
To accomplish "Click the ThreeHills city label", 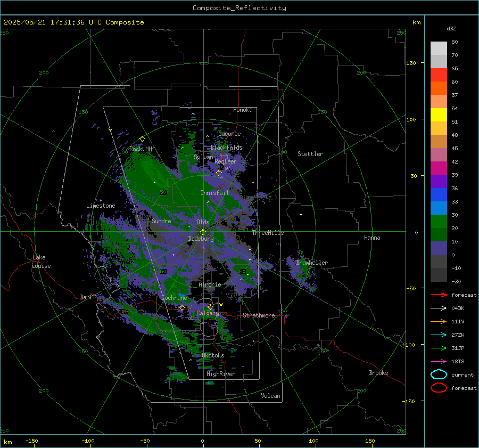I will coord(268,233).
